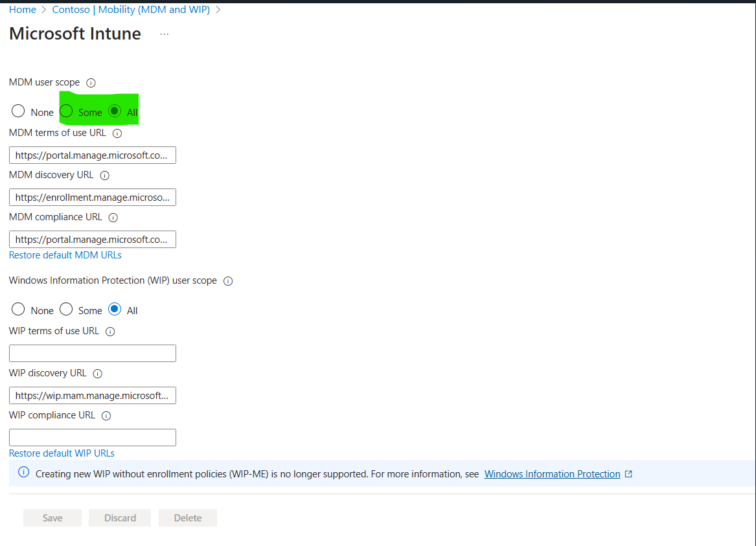Click Restore default MDM URLs link
This screenshot has width=756, height=546.
click(x=65, y=255)
